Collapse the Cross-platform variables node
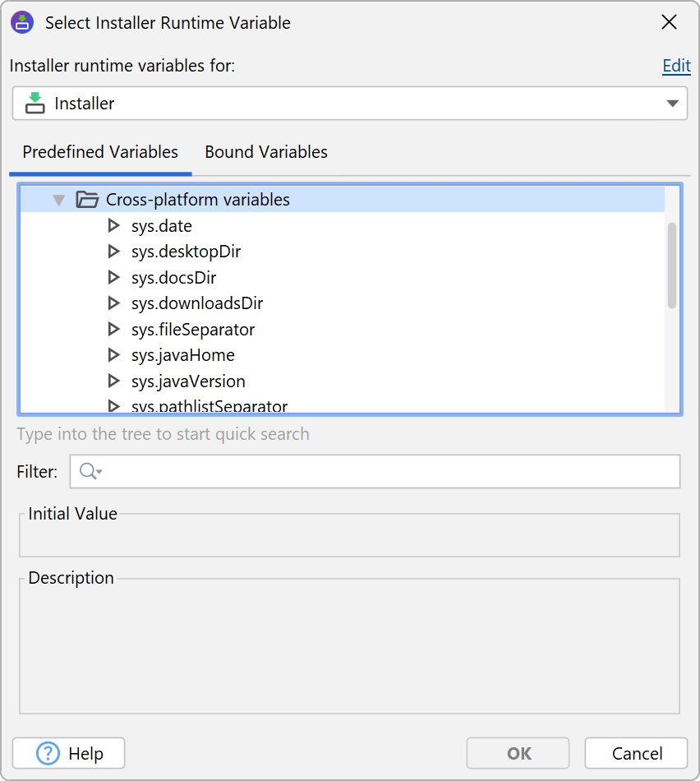Screen dimensions: 700x781 [x=58, y=200]
